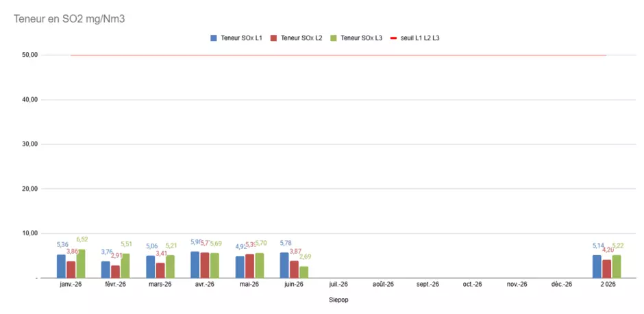This screenshot has width=644, height=314.
Task: Select the juin-26 green L3 bar
Action: click(304, 272)
